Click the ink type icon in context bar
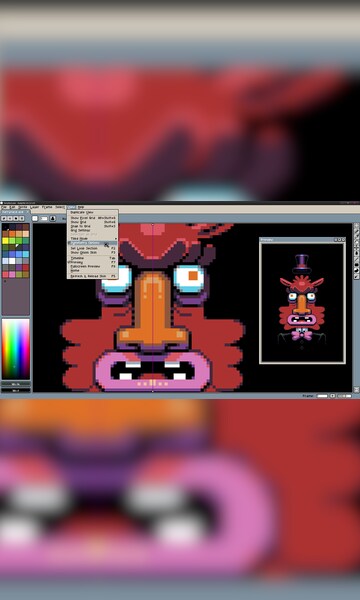The width and height of the screenshot is (360, 600). [x=53, y=218]
